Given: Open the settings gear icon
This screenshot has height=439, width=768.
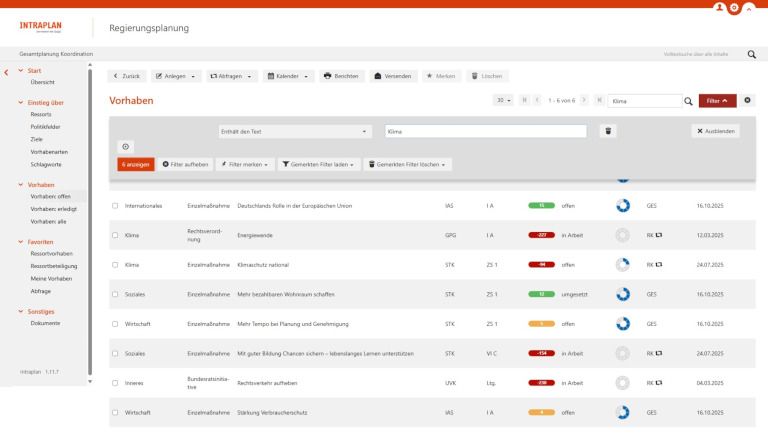Looking at the screenshot, I should (733, 6).
